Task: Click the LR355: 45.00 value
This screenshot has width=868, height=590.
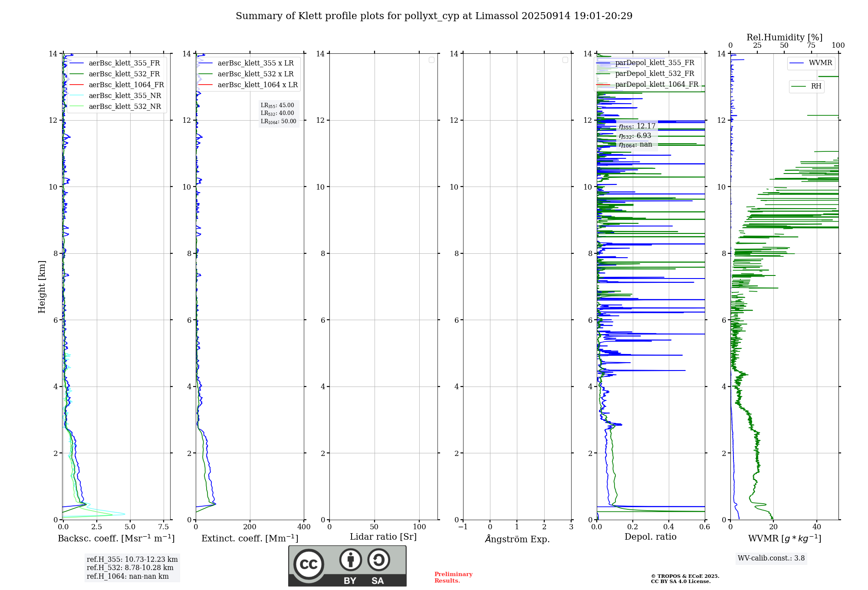Action: point(277,105)
